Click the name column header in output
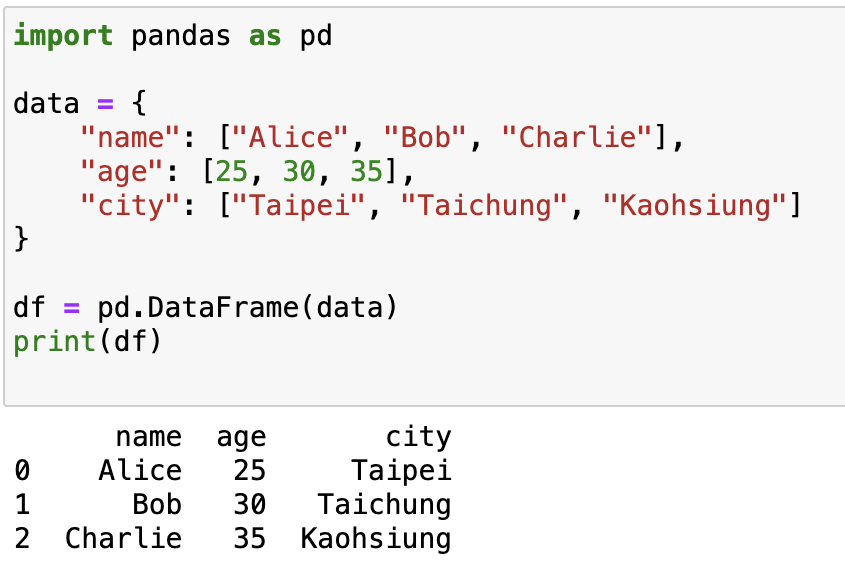Screen dimensions: 845x574 tap(149, 437)
